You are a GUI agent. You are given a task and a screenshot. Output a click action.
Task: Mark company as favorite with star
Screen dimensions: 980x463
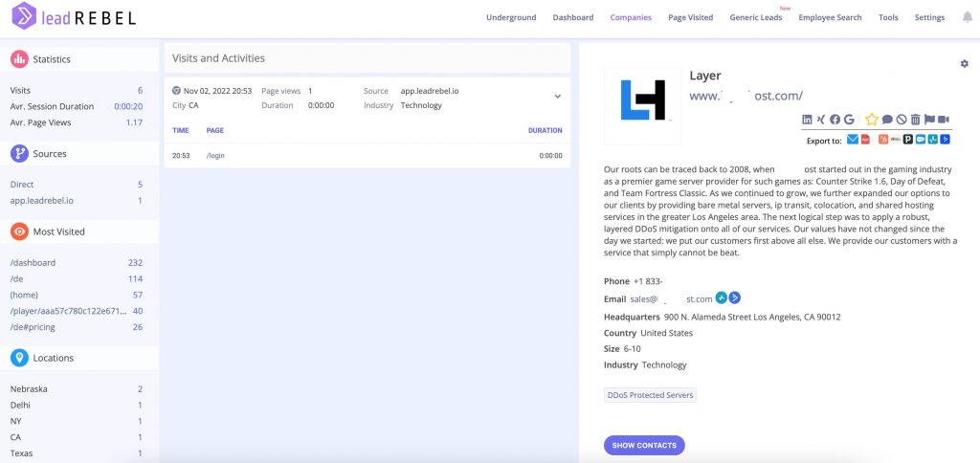(872, 120)
